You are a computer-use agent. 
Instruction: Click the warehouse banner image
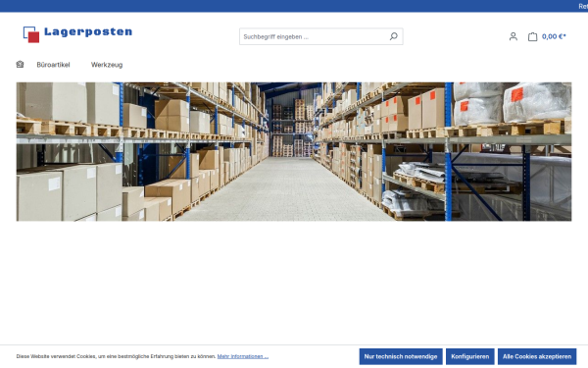click(x=294, y=151)
